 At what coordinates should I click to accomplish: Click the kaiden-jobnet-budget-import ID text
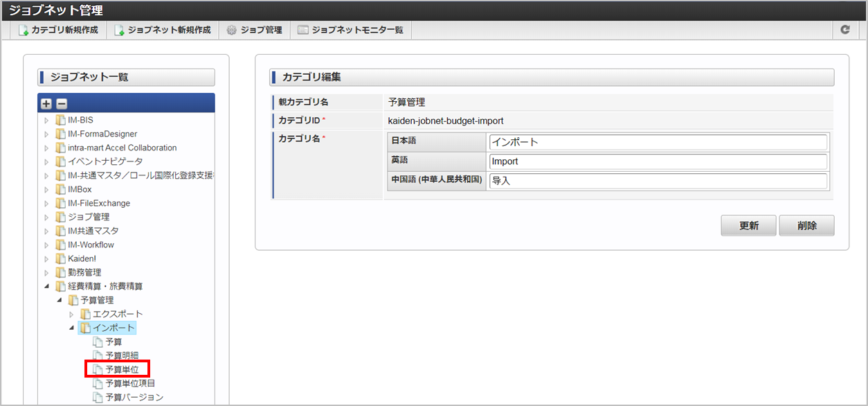point(446,121)
